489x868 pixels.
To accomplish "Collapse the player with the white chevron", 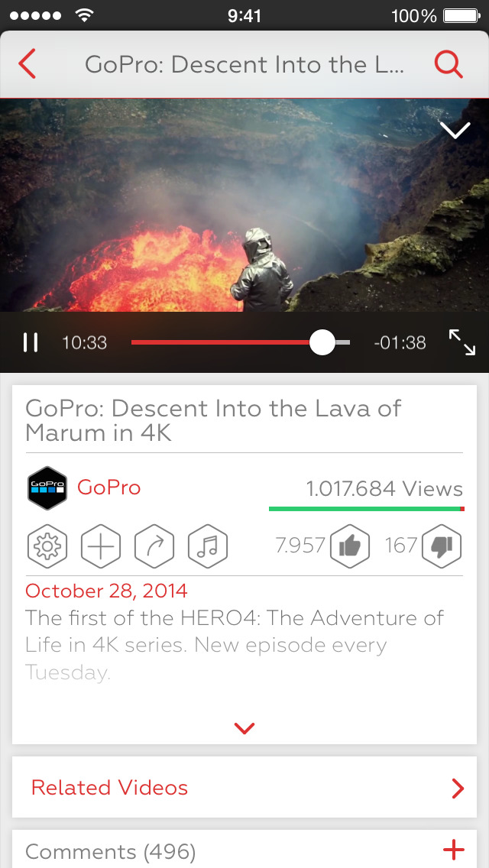I will point(455,131).
